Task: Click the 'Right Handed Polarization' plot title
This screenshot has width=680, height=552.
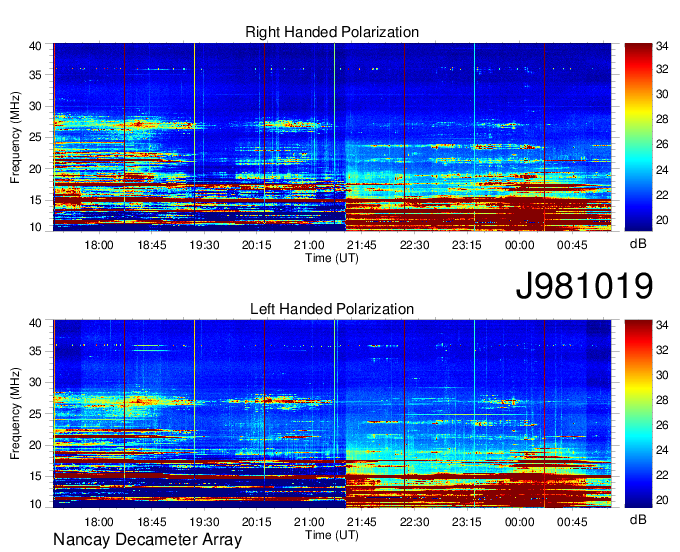Action: tap(332, 32)
